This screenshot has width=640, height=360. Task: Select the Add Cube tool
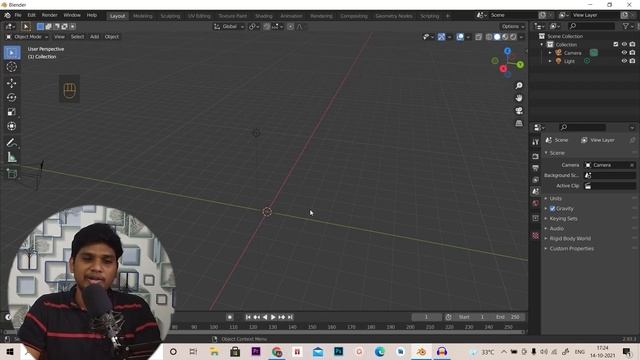pyautogui.click(x=12, y=173)
